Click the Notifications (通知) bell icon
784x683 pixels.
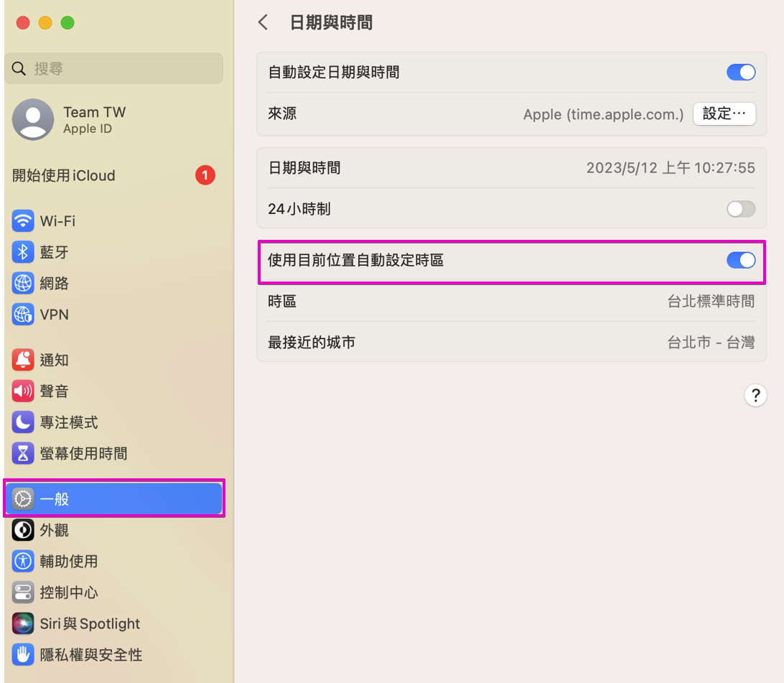pyautogui.click(x=23, y=360)
